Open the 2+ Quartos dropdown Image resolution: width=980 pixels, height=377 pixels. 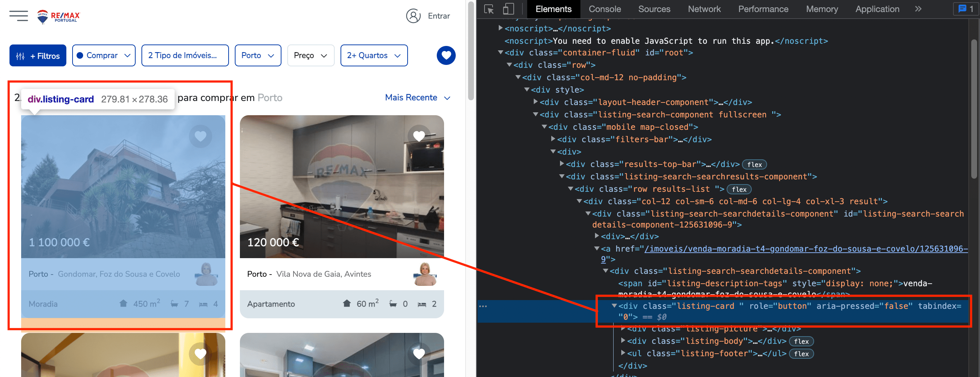tap(374, 55)
